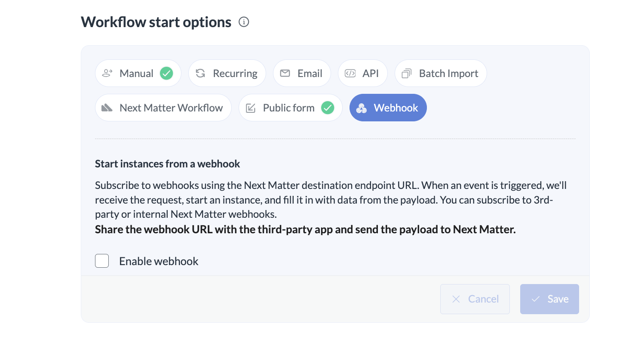Select the Webhook start option
This screenshot has height=340, width=644.
tap(388, 108)
